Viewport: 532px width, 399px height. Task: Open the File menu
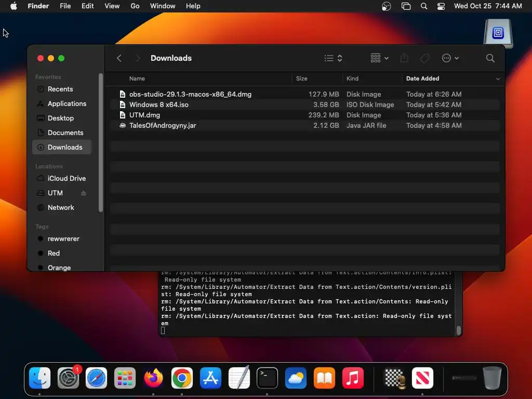coord(65,6)
